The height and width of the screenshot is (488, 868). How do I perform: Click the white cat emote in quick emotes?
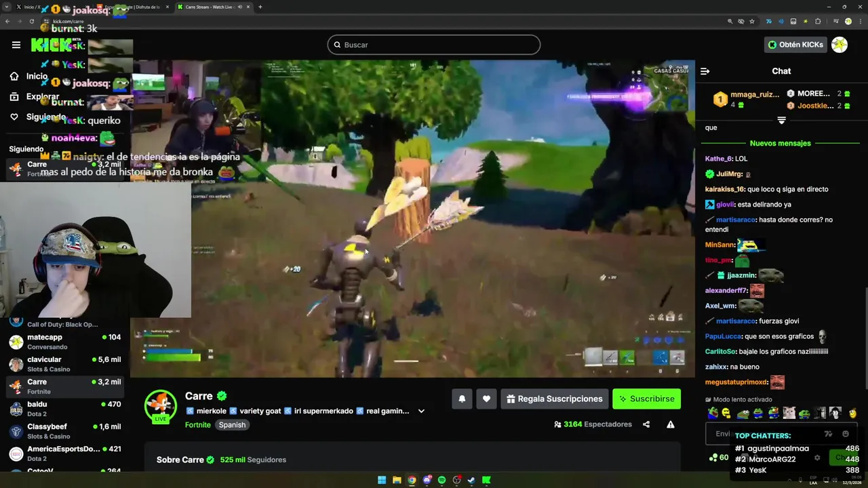tap(789, 413)
